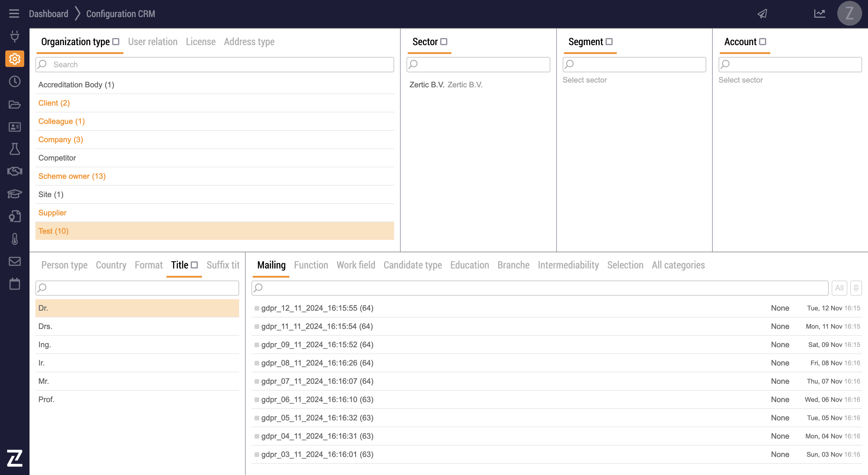868x475 pixels.
Task: Click the All filter button in Mailing
Action: [839, 288]
